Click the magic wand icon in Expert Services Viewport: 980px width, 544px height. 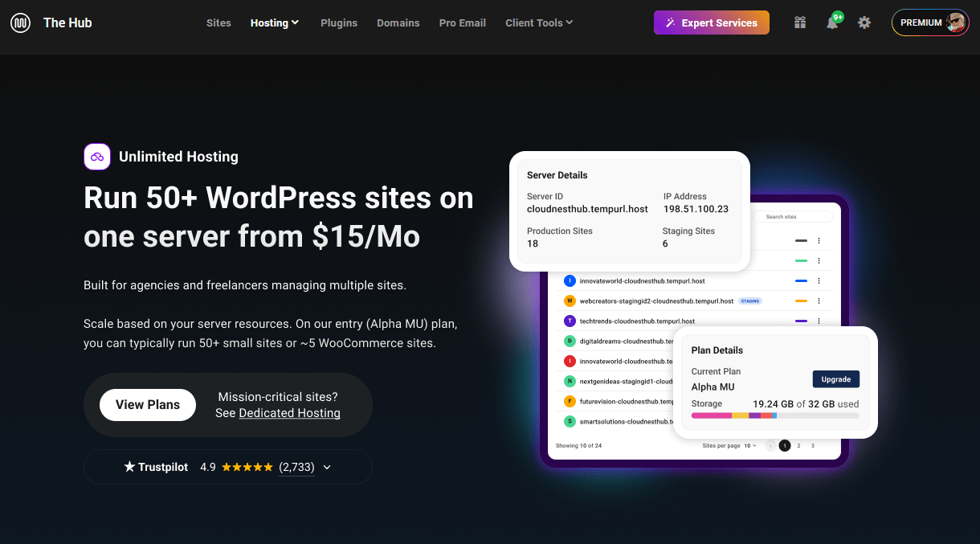coord(671,22)
